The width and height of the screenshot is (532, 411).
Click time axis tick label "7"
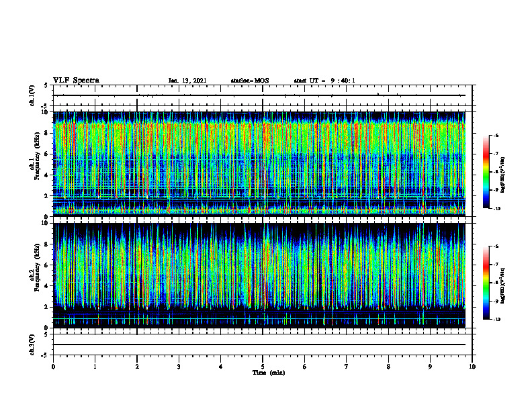click(347, 367)
